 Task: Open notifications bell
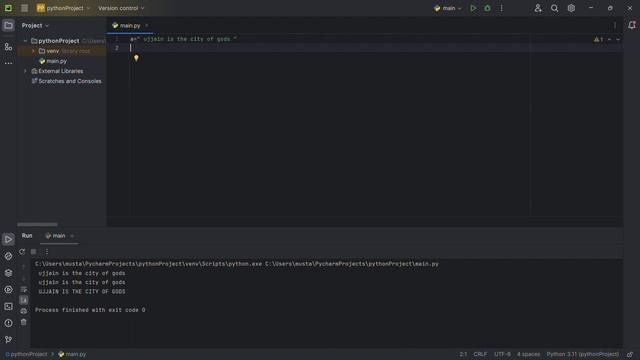tap(631, 25)
